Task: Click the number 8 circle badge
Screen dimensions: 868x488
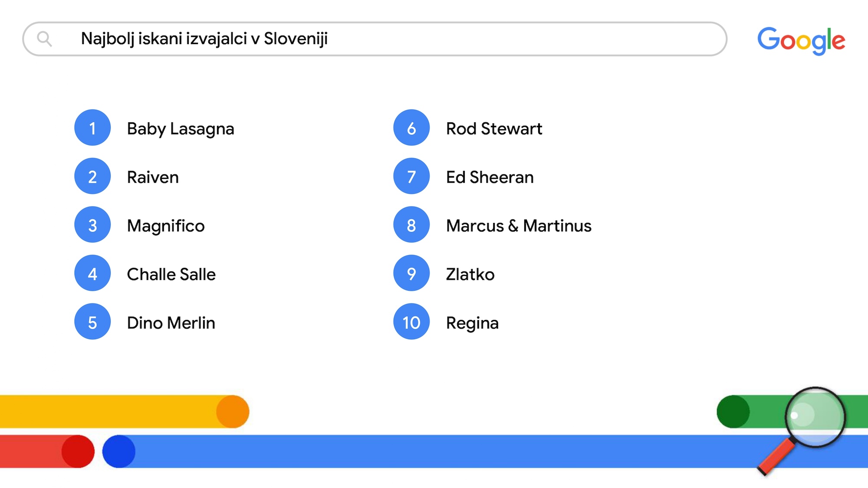Action: click(x=411, y=225)
